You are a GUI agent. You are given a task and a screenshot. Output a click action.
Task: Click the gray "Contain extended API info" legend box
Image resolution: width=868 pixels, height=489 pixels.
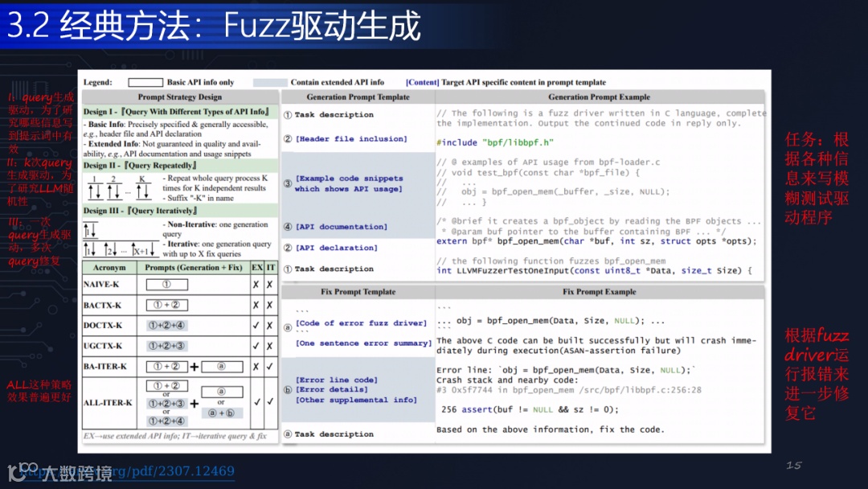[x=270, y=82]
